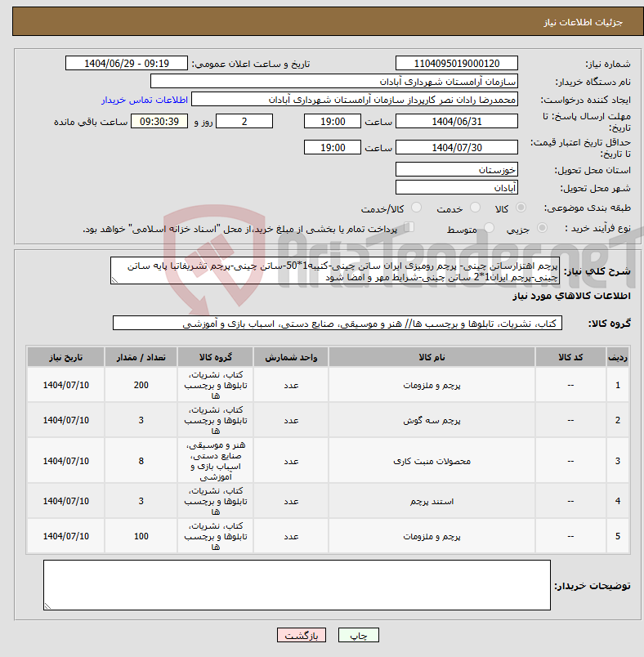This screenshot has height=657, width=644.
Task: Click quantity 200 in row 1
Action: pos(141,385)
